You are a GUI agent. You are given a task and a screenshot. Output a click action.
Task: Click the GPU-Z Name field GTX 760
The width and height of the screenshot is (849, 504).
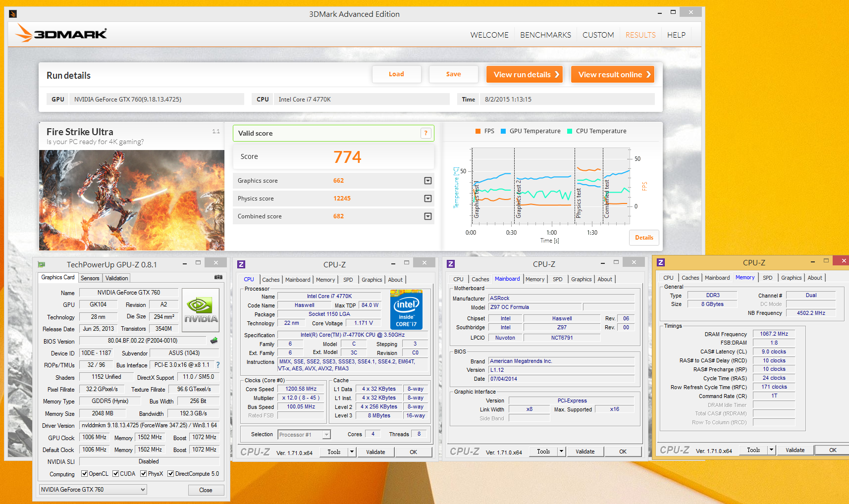tap(129, 293)
